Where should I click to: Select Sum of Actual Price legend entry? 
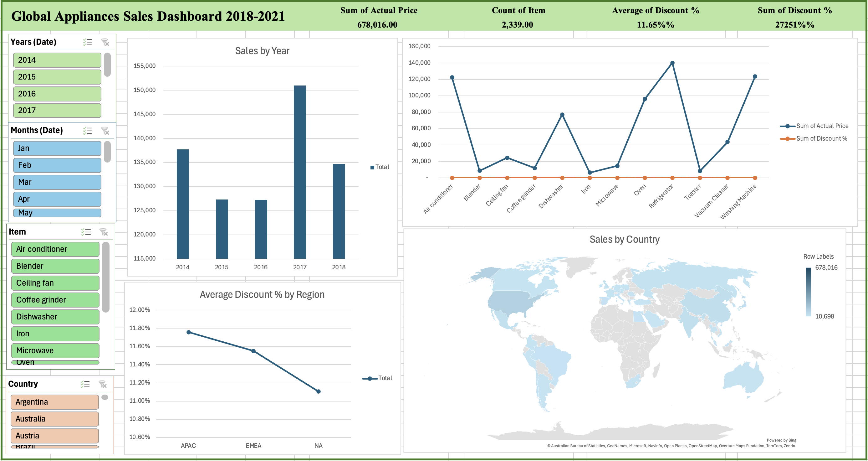814,126
